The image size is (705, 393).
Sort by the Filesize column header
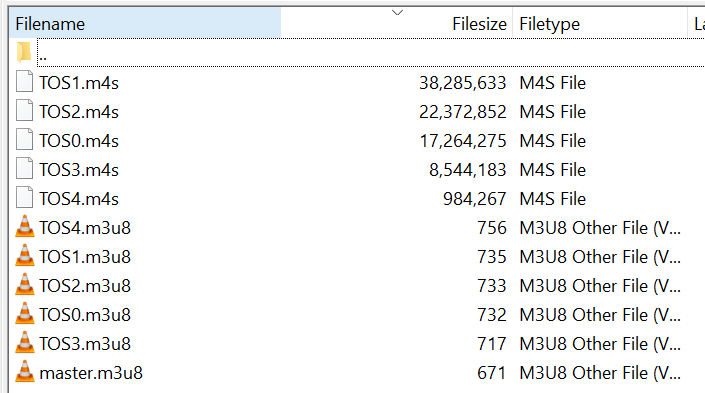[479, 24]
